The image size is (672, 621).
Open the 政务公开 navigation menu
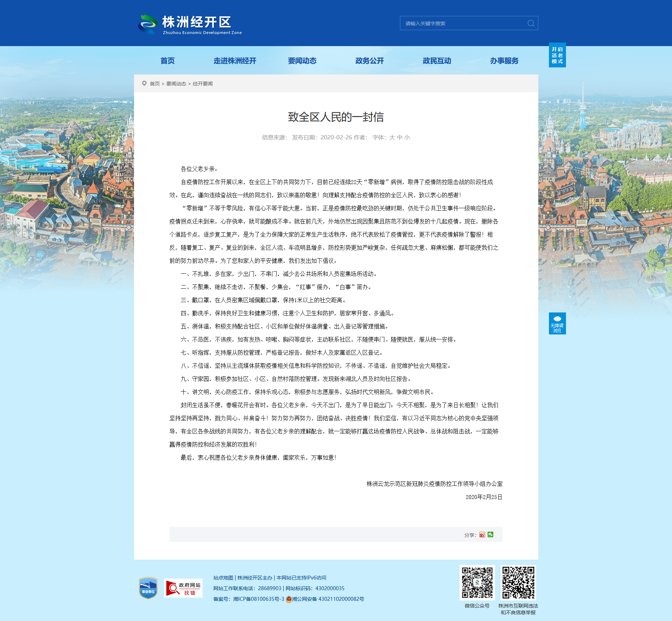tap(370, 61)
